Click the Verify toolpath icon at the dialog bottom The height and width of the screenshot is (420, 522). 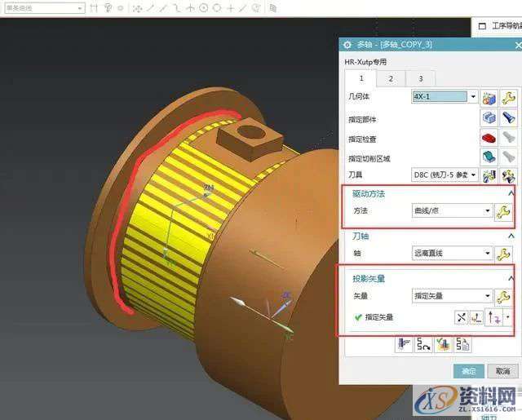tap(440, 344)
